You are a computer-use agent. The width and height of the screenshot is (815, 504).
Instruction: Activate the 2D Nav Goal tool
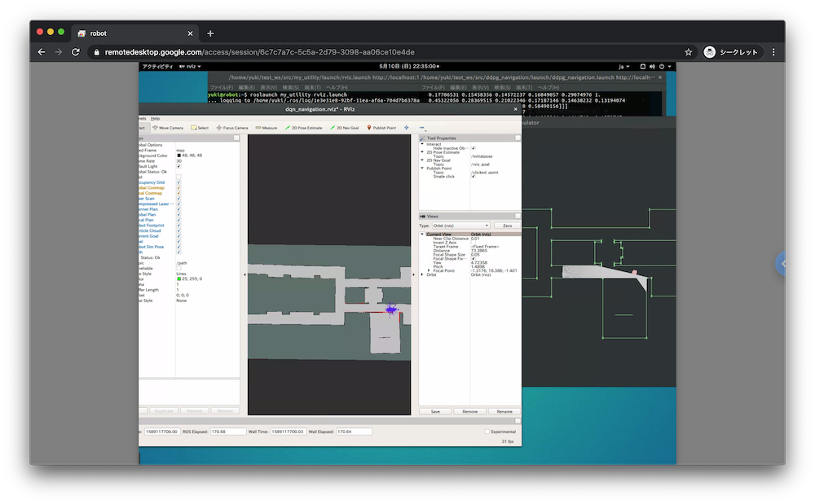click(345, 128)
